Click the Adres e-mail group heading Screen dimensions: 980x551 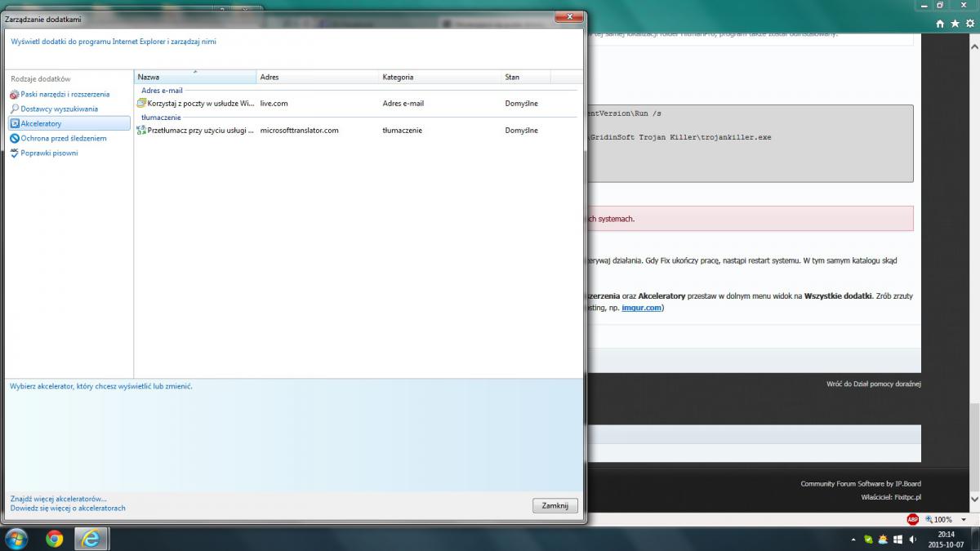[x=162, y=91]
